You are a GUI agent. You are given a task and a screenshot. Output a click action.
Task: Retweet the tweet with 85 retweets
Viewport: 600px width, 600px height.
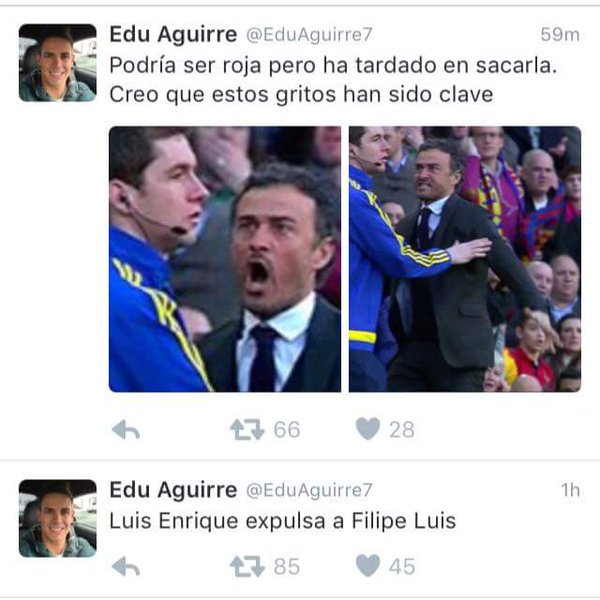pos(247,566)
